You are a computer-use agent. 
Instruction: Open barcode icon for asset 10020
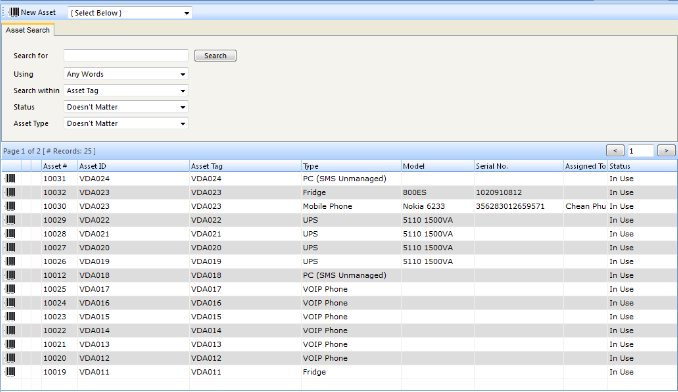coord(11,358)
